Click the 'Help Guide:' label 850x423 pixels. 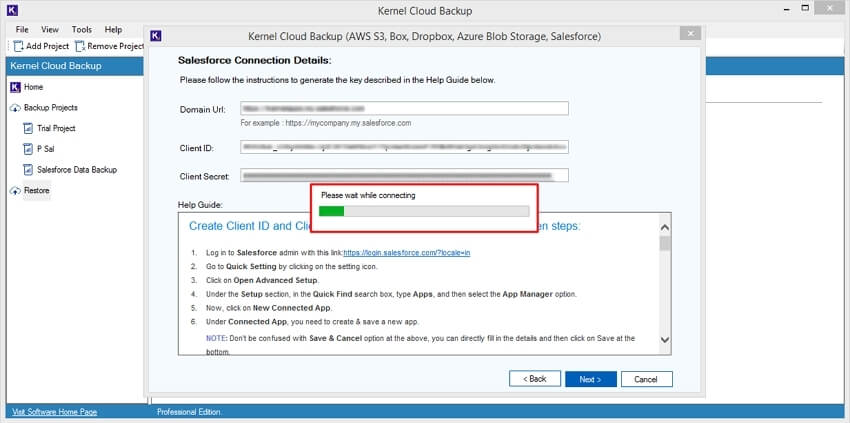tap(201, 205)
